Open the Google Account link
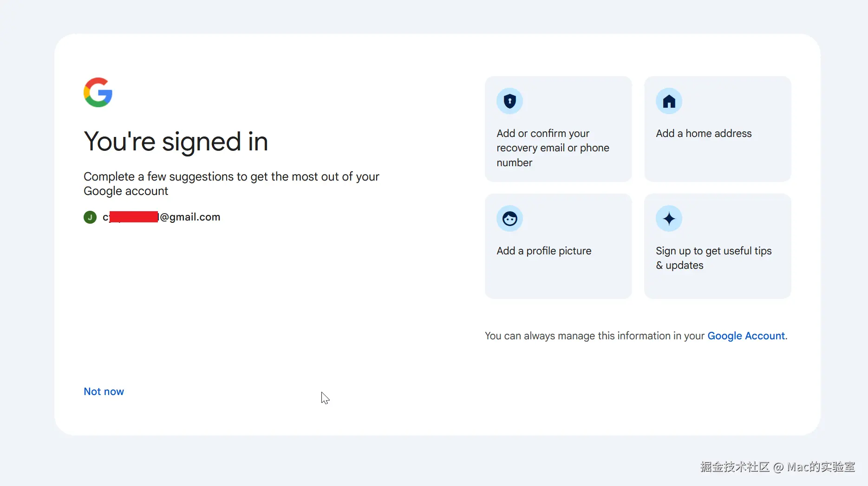Image resolution: width=868 pixels, height=486 pixels. [746, 336]
